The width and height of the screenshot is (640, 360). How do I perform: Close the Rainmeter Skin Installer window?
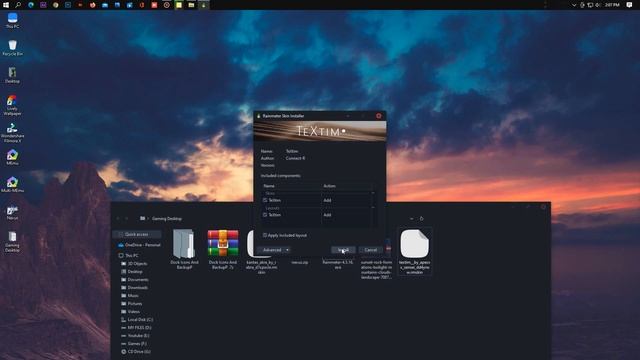(378, 116)
